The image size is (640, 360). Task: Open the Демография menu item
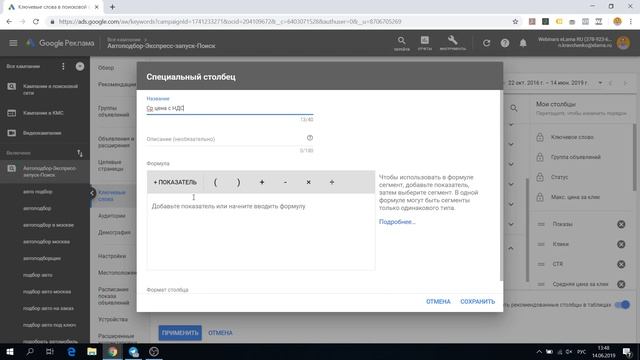[114, 232]
